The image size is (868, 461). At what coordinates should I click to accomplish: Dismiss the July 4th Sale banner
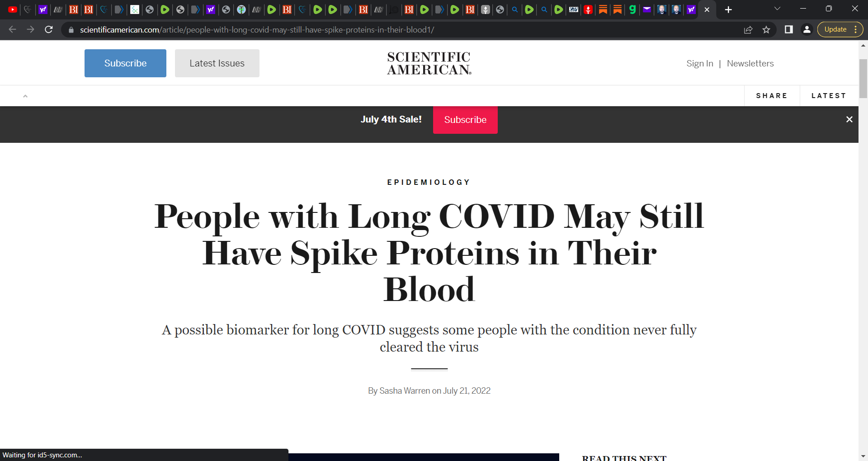click(849, 119)
